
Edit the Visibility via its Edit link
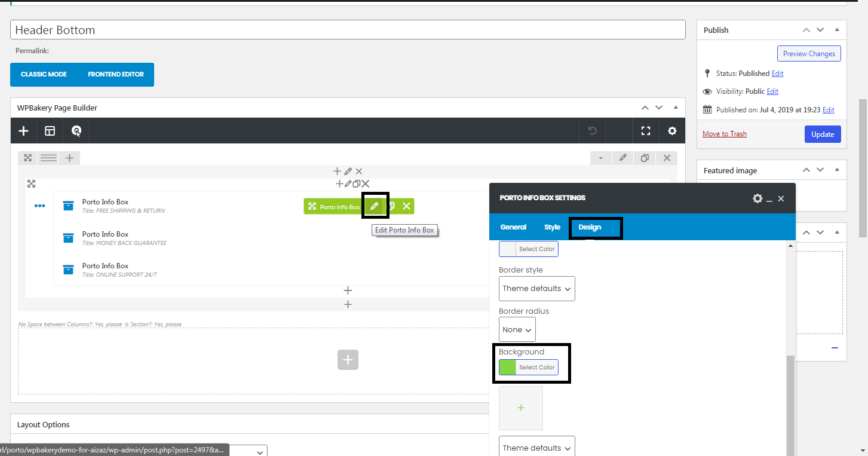[772, 91]
